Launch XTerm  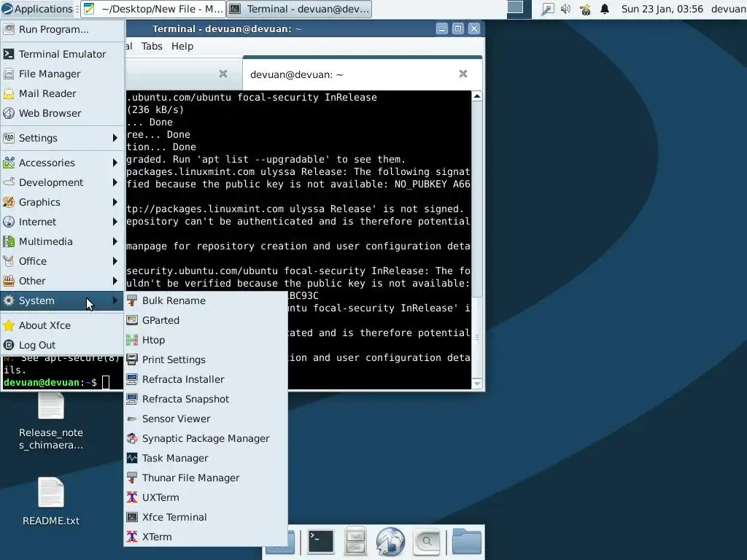click(205, 537)
